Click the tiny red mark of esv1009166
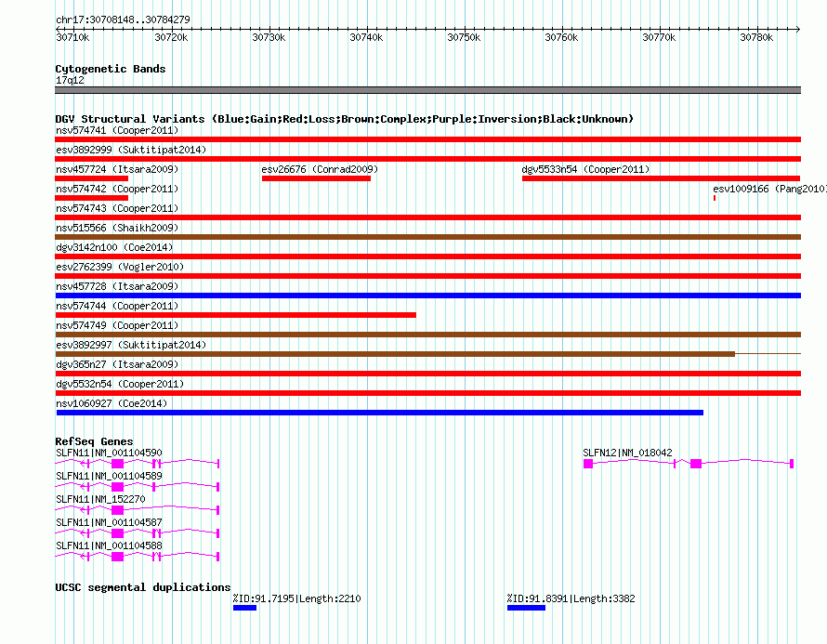The image size is (827, 644). tap(715, 198)
